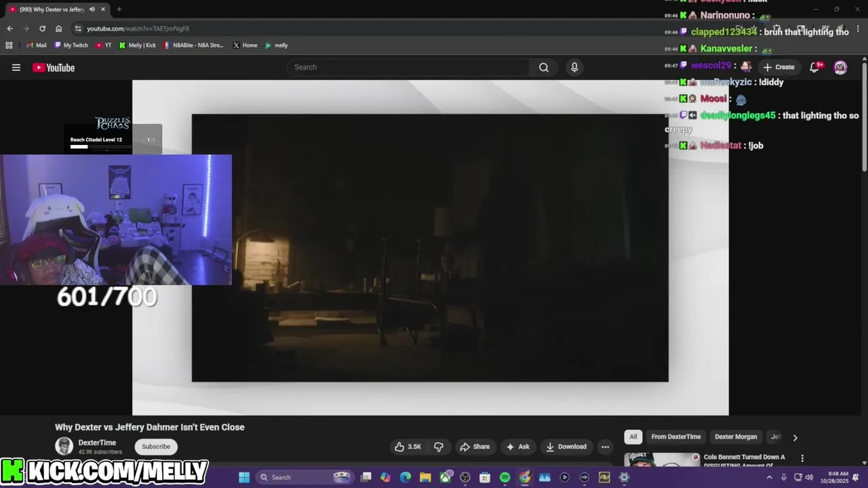The image size is (868, 488).
Task: Like the video with thumbs up
Action: 408,447
